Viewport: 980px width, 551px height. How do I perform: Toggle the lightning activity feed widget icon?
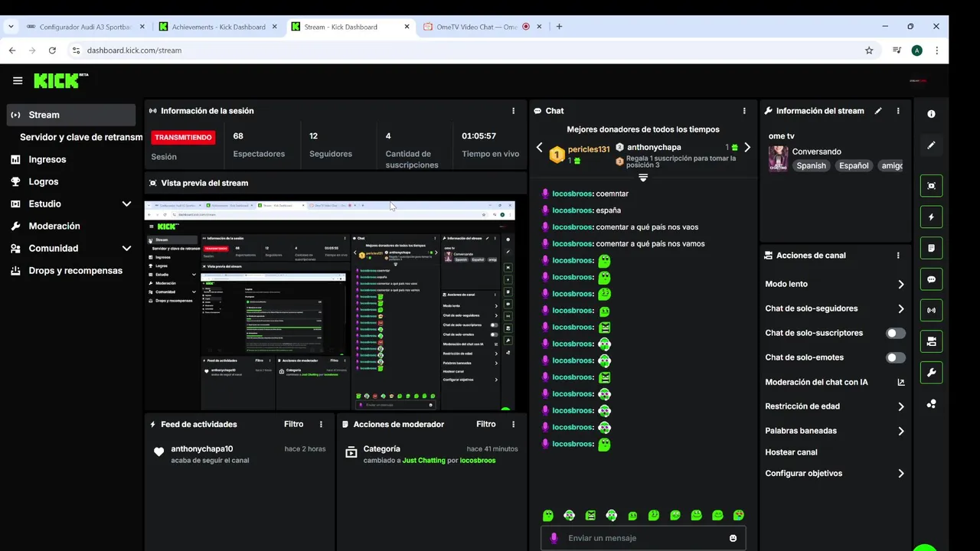(x=931, y=217)
